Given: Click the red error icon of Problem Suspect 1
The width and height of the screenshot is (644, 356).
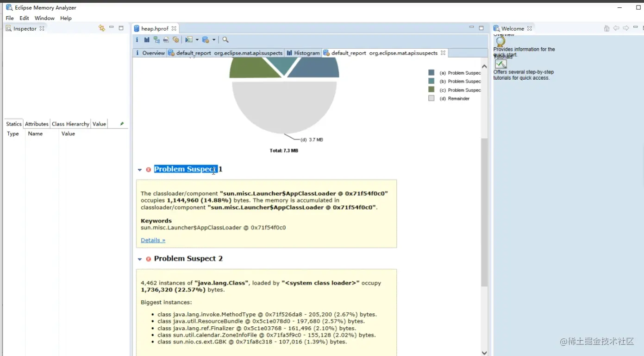Looking at the screenshot, I should [149, 170].
